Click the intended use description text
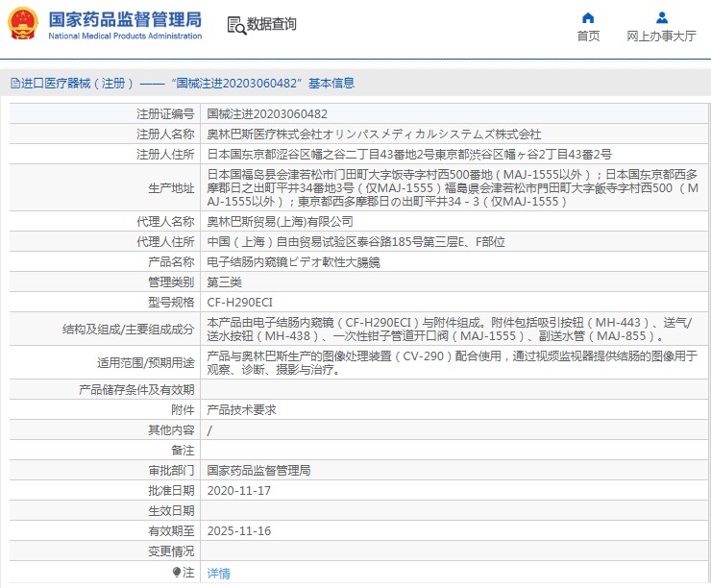This screenshot has width=711, height=588. 453,362
